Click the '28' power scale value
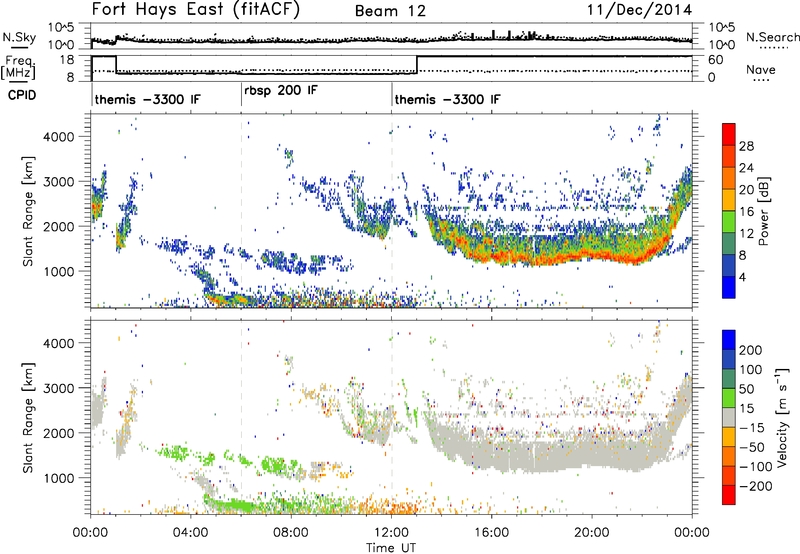This screenshot has width=800, height=554. coord(746,146)
